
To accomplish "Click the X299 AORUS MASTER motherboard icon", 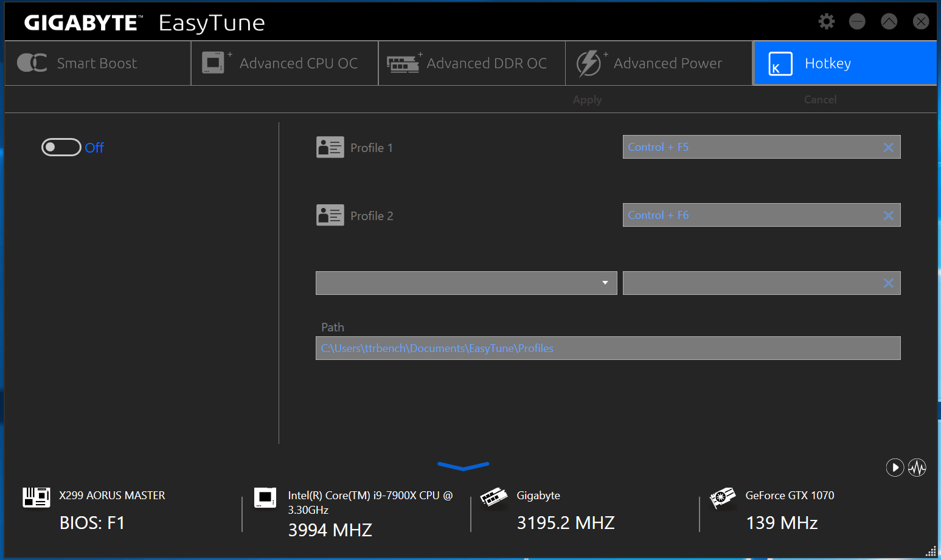I will pyautogui.click(x=36, y=497).
